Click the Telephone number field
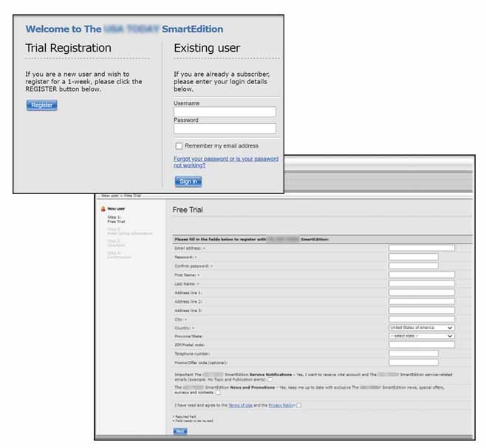Screen dimensions: 486x448 tap(414, 354)
